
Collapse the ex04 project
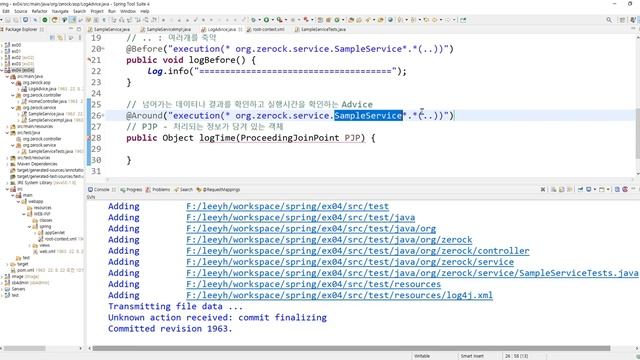[2, 70]
